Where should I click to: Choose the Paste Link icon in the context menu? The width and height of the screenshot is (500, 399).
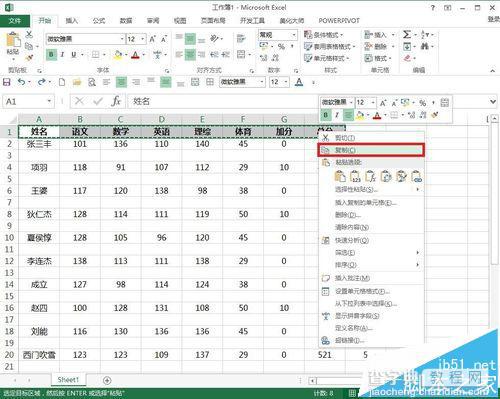(x=417, y=176)
